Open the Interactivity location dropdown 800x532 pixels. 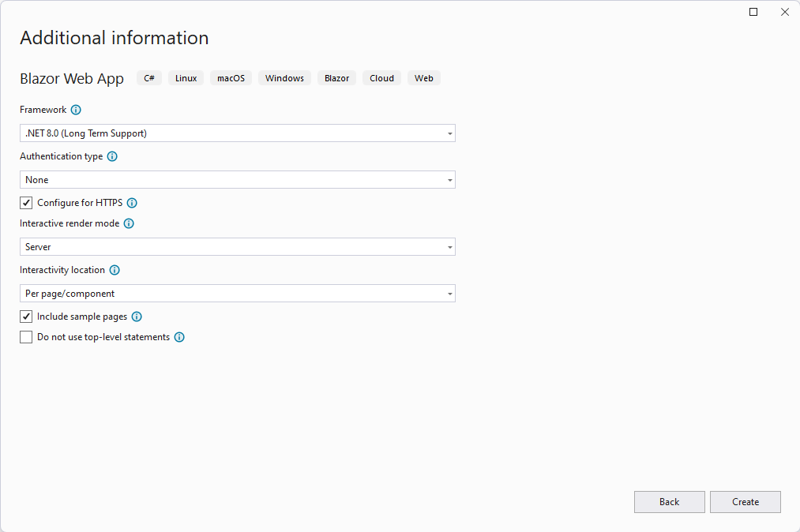point(237,294)
